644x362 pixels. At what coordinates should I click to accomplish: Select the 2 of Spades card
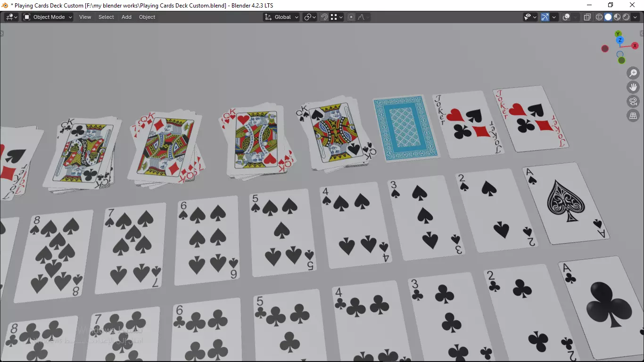(x=496, y=212)
